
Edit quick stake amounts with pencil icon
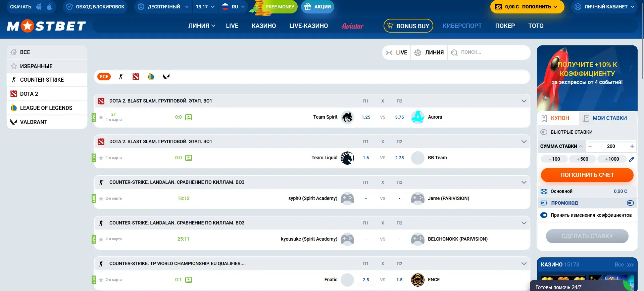(632, 159)
